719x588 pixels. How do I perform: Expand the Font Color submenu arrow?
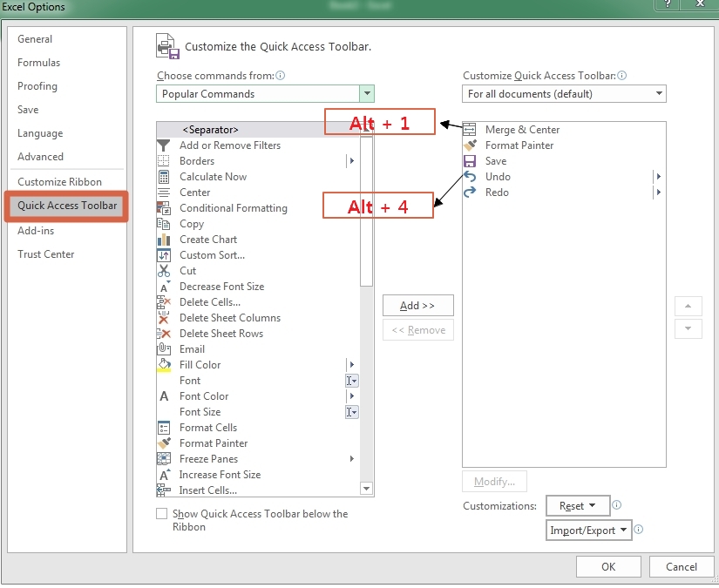point(352,396)
